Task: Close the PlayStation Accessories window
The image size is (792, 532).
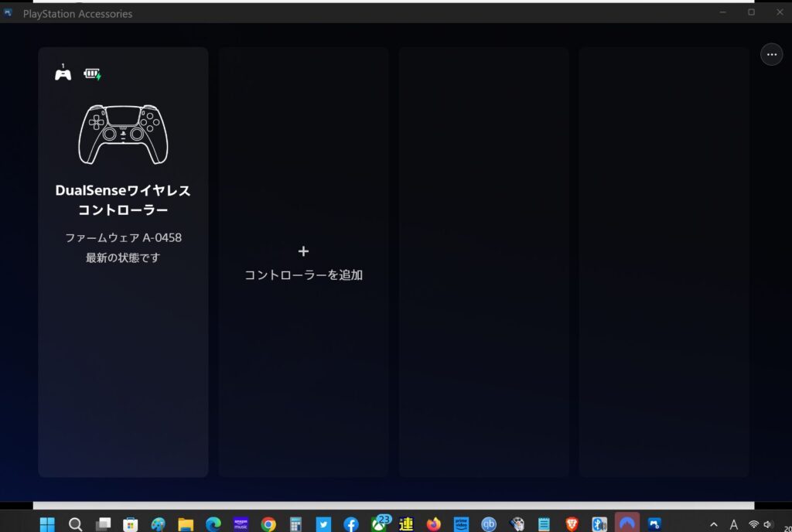Action: [780, 12]
